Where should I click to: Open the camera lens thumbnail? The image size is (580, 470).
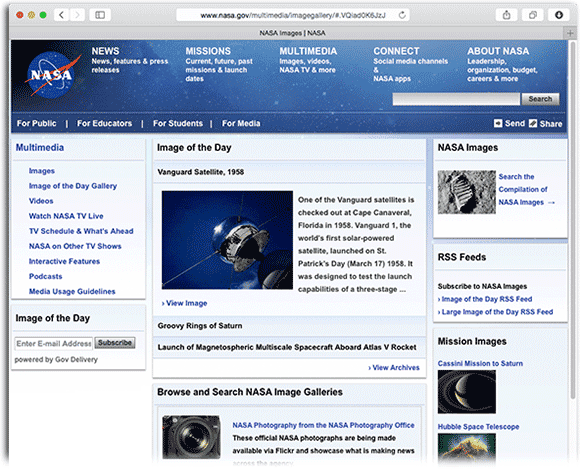point(191,437)
